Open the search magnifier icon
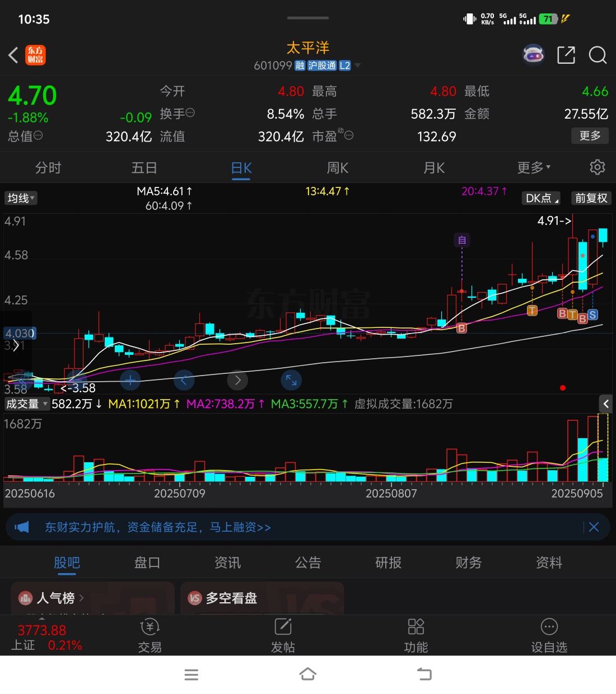This screenshot has height=694, width=616. [x=598, y=55]
